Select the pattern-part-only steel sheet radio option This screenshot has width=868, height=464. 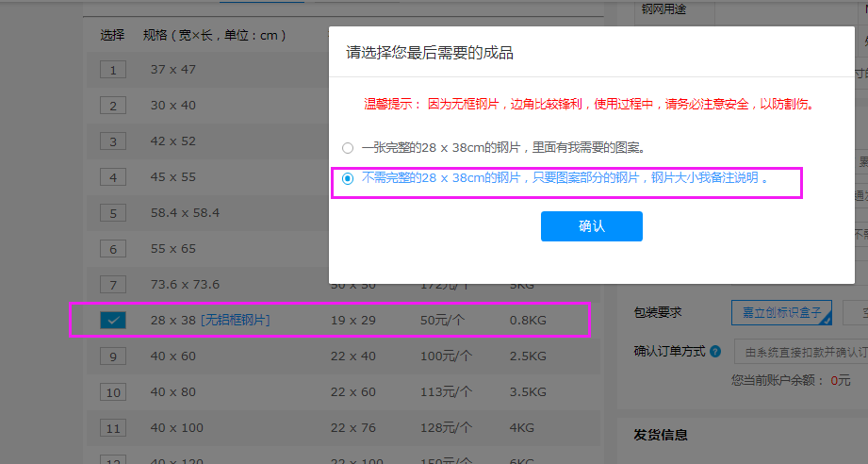[x=348, y=178]
